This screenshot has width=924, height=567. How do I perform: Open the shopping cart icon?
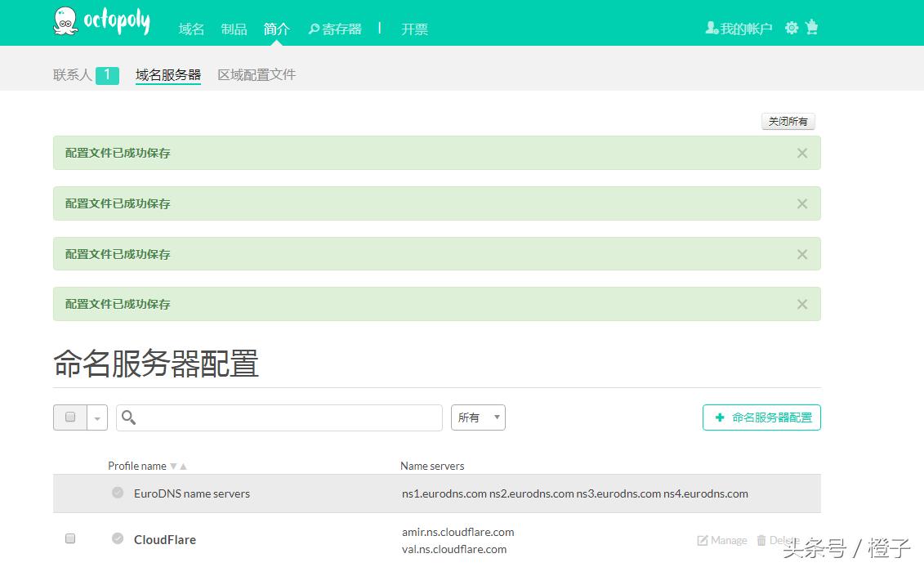(812, 27)
